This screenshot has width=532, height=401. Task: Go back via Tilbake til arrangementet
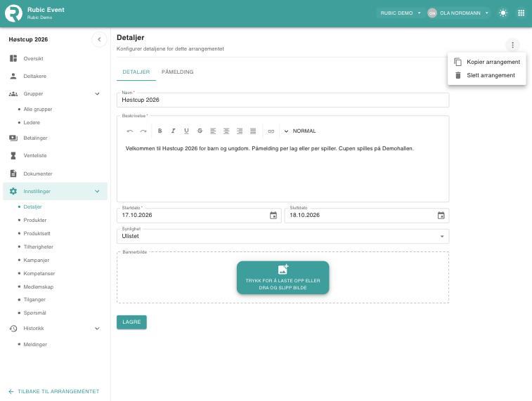(54, 391)
